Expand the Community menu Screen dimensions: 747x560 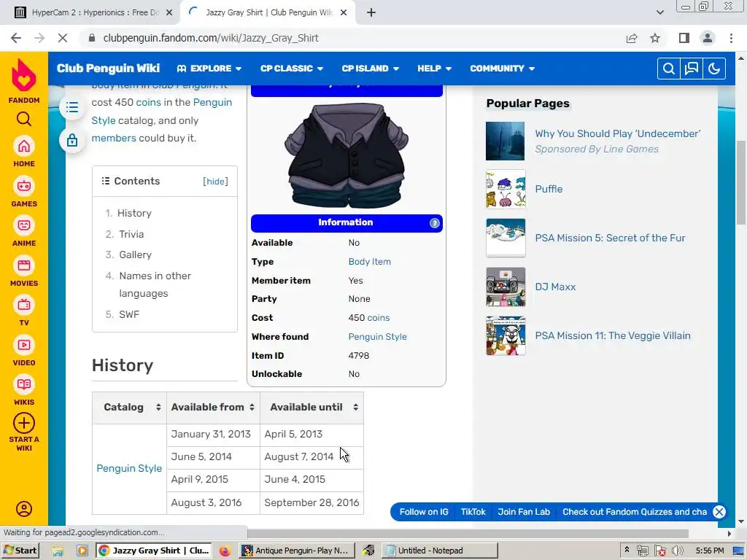tap(502, 69)
